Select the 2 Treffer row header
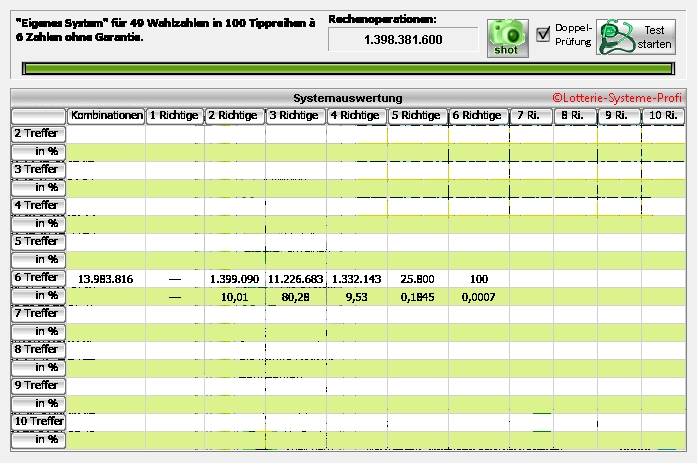697x463 pixels. point(37,133)
